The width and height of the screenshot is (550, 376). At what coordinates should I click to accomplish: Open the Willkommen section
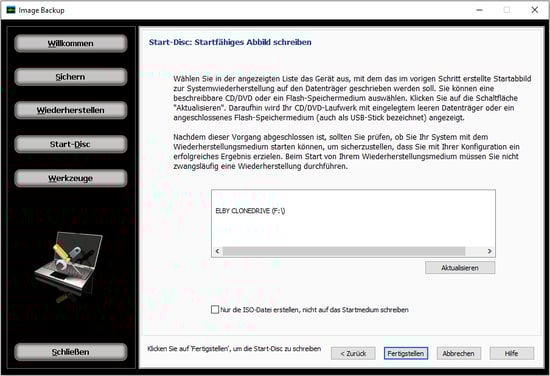tap(71, 43)
